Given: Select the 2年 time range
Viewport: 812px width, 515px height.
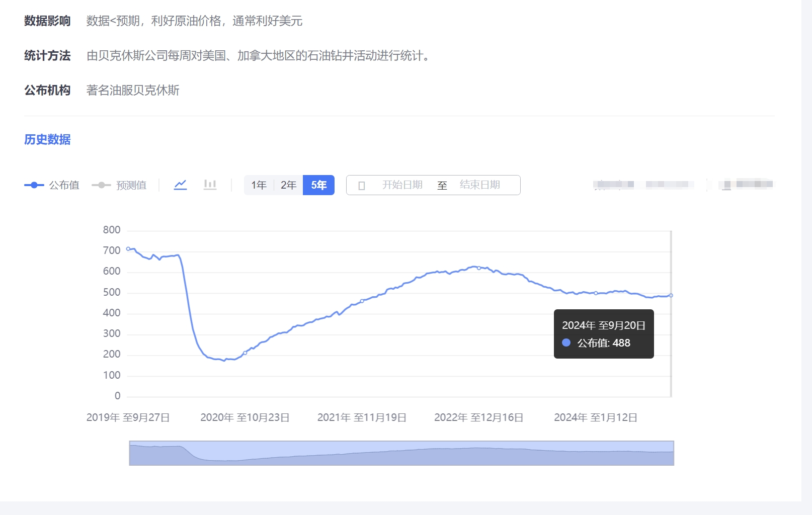Looking at the screenshot, I should 288,185.
